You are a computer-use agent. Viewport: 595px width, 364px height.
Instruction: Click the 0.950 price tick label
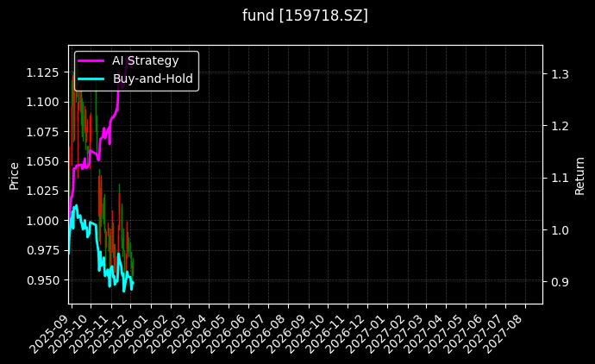[43, 280]
